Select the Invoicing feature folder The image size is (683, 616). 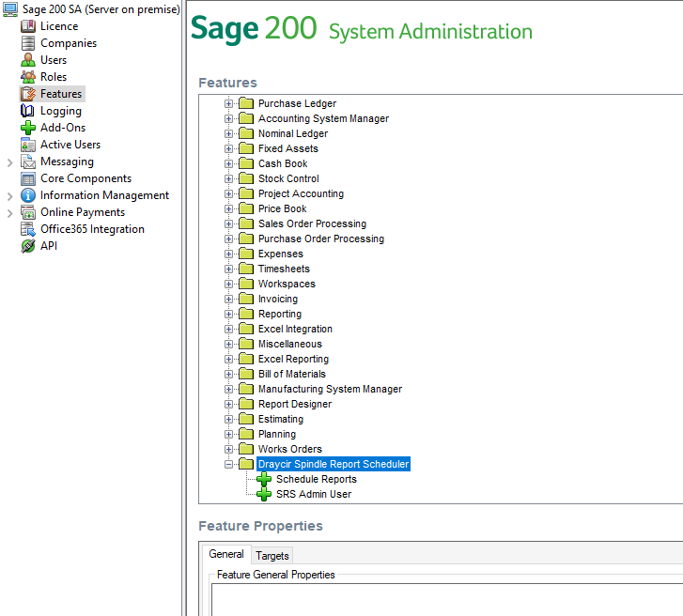[x=278, y=299]
